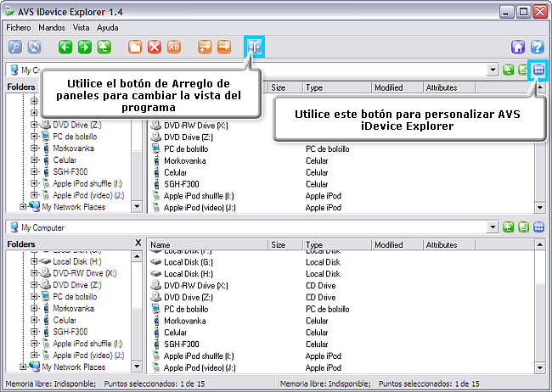Click the red Delete X toolbar icon

(155, 47)
